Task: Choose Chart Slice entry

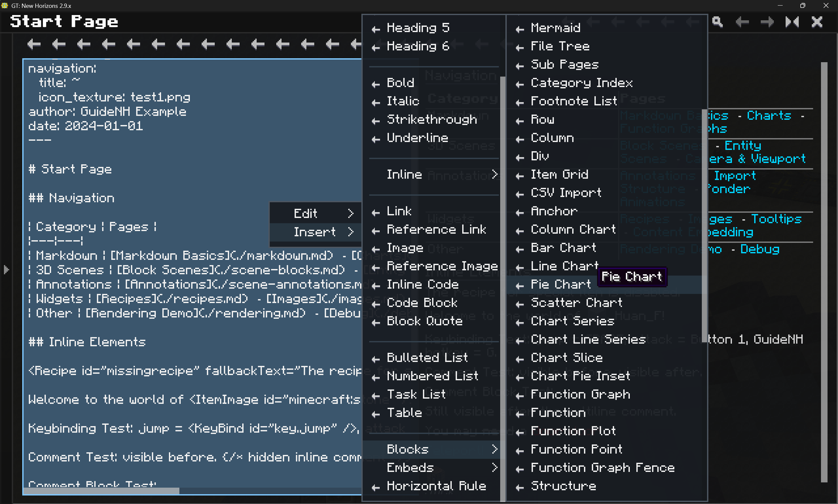Action: pyautogui.click(x=604, y=358)
